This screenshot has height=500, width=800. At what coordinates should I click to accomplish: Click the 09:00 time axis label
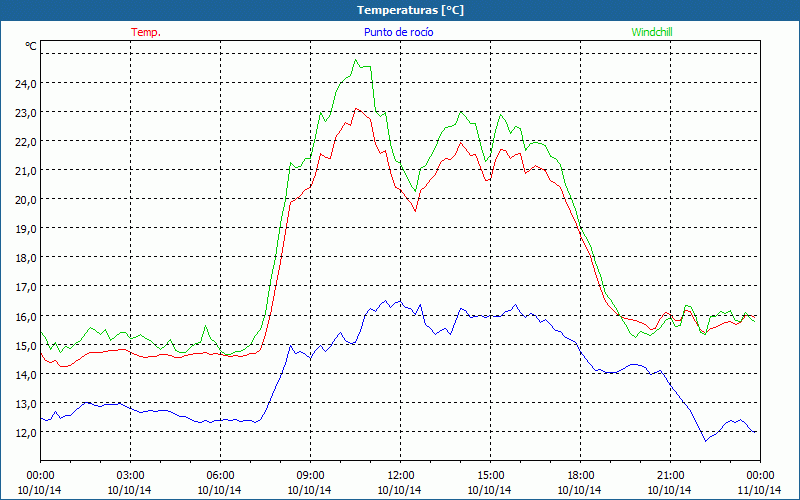[x=310, y=476]
